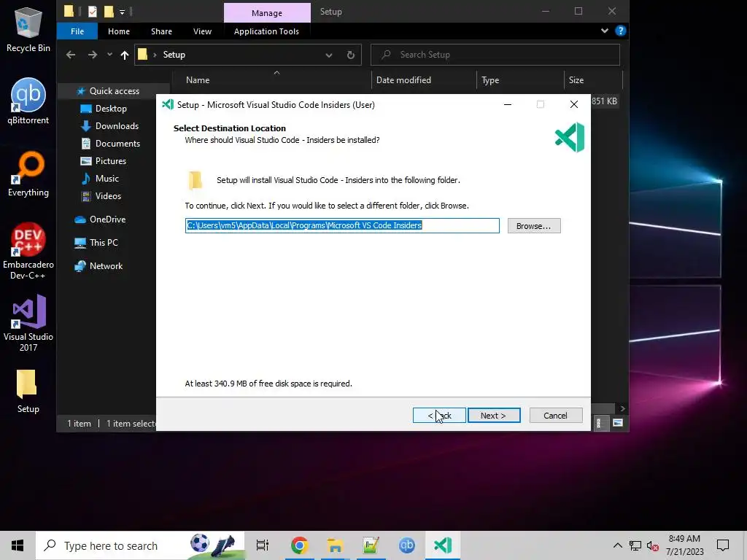
Task: Launch qBittorrent from the desktop
Action: click(28, 101)
